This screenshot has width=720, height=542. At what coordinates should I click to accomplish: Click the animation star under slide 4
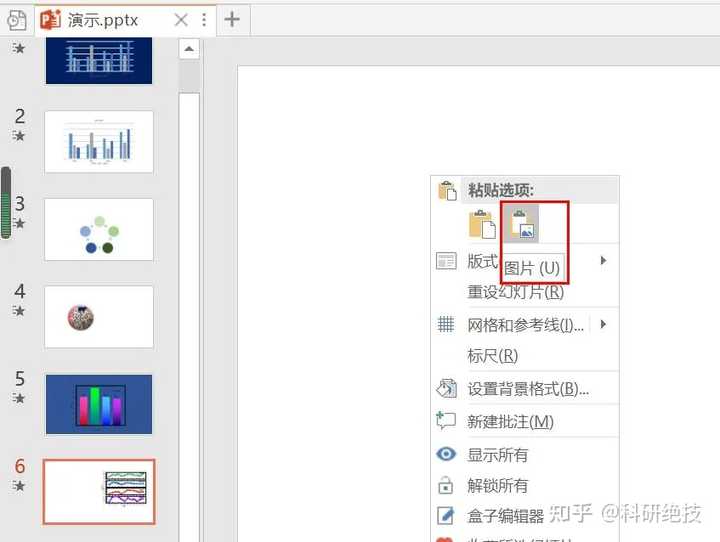(19, 311)
